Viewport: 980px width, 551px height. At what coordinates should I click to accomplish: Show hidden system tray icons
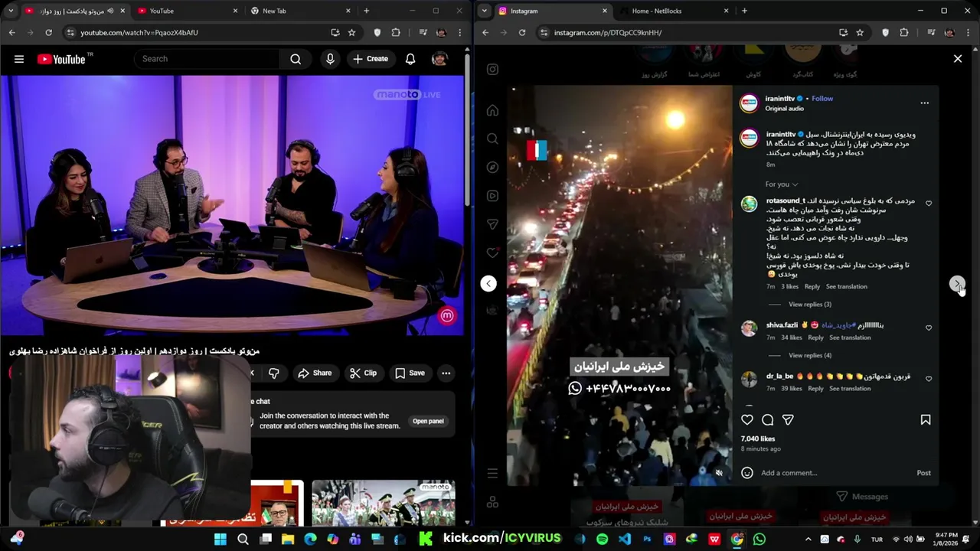point(808,539)
